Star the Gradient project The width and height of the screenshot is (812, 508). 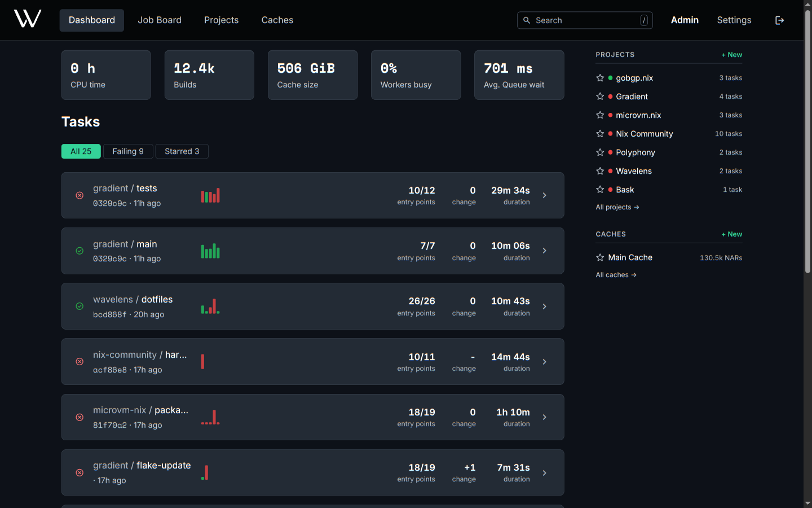(x=600, y=97)
